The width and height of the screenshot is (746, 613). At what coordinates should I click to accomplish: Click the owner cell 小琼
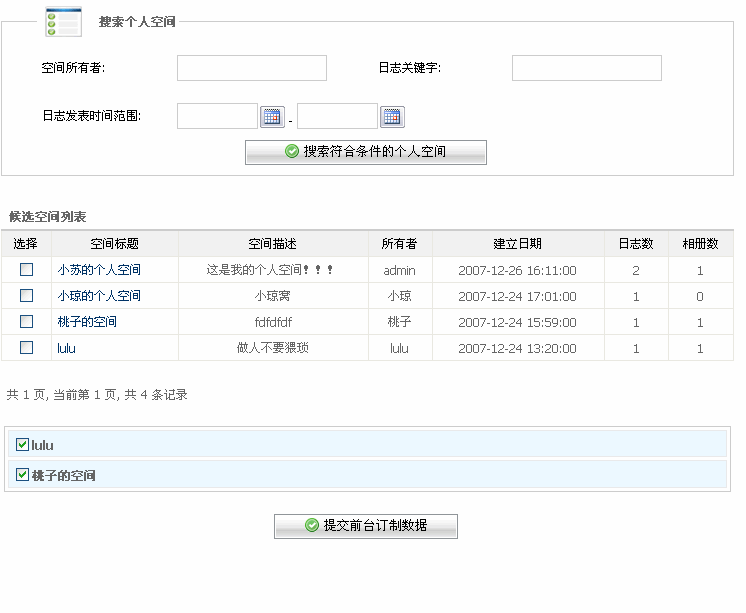point(400,296)
